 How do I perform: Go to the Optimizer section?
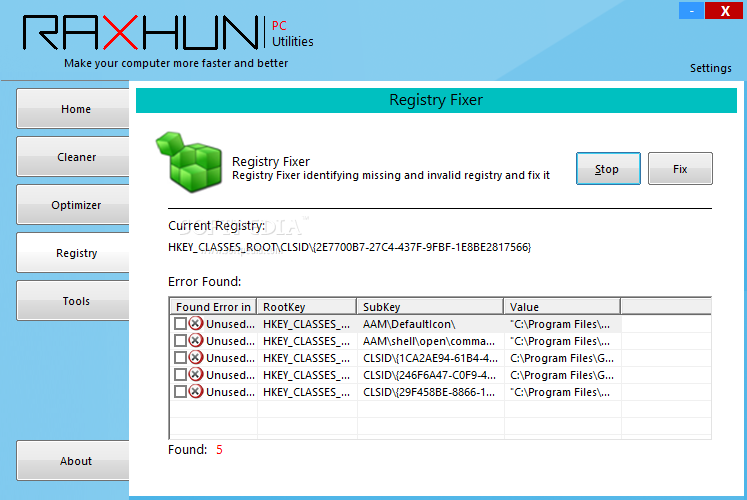tap(73, 205)
